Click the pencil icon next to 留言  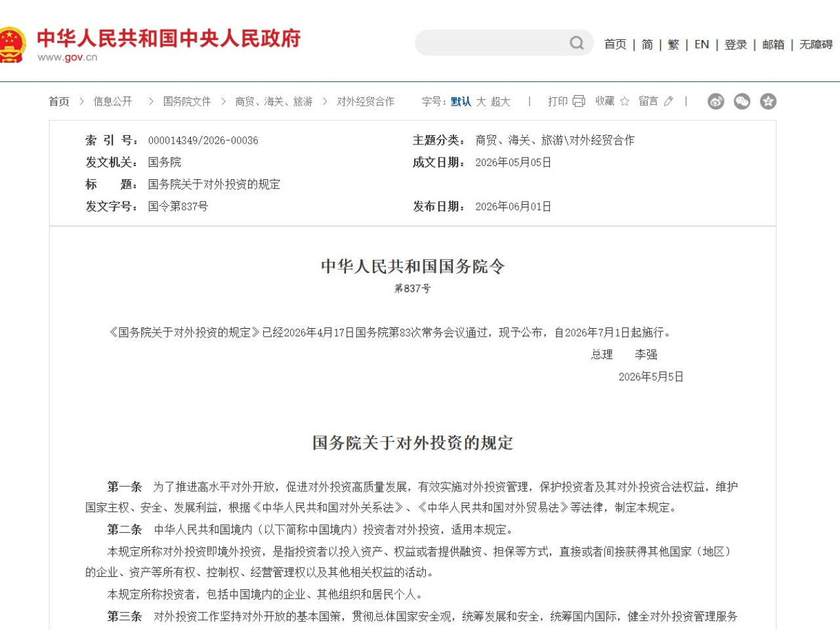[x=669, y=101]
